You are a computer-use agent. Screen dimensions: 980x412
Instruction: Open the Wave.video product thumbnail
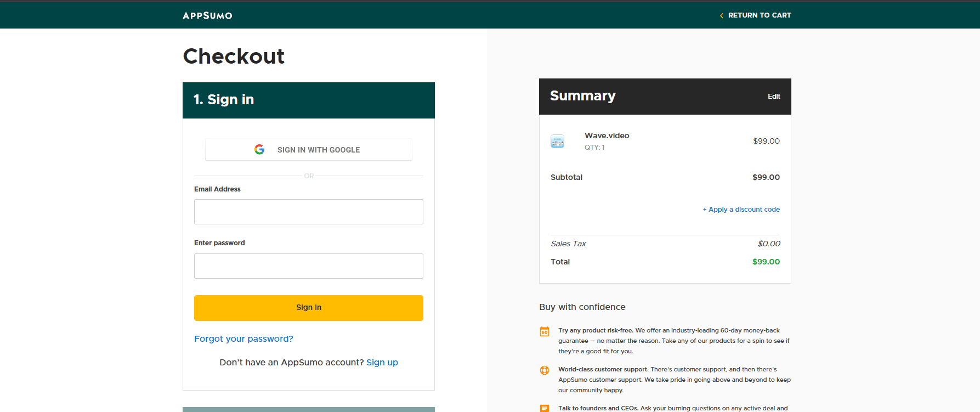[557, 141]
